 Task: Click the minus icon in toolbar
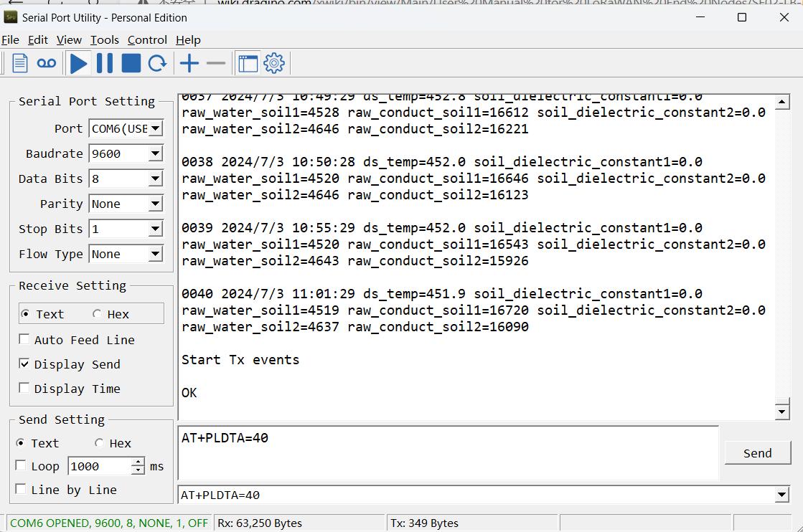tap(216, 63)
